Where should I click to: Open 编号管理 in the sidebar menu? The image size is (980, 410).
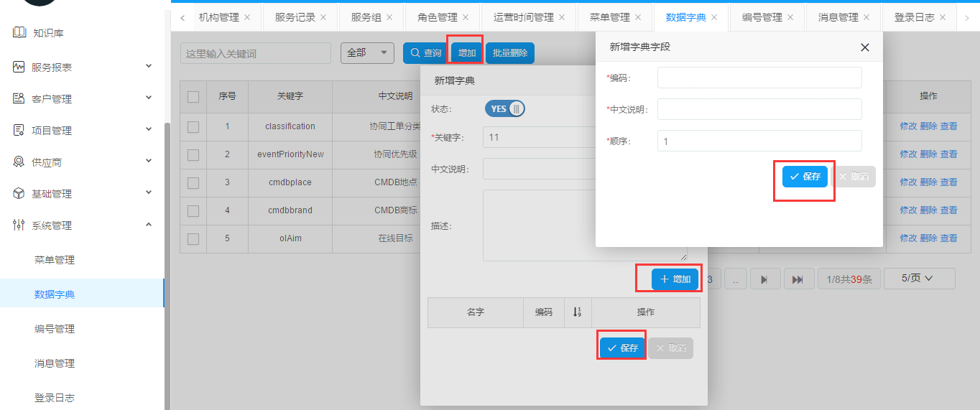click(x=55, y=329)
